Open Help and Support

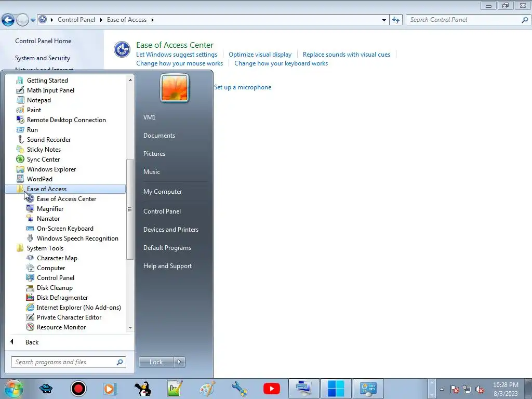click(167, 266)
